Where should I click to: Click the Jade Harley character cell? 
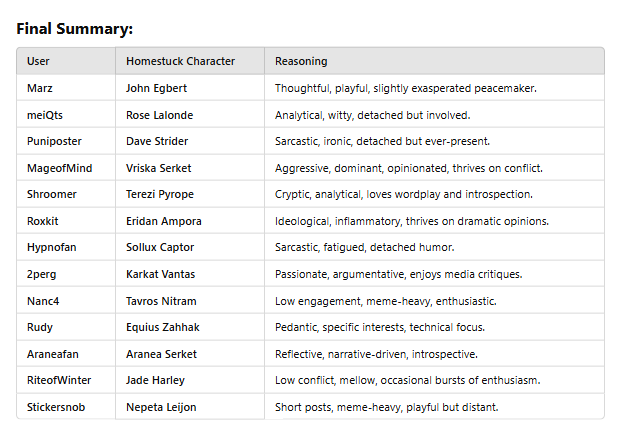[x=155, y=380]
